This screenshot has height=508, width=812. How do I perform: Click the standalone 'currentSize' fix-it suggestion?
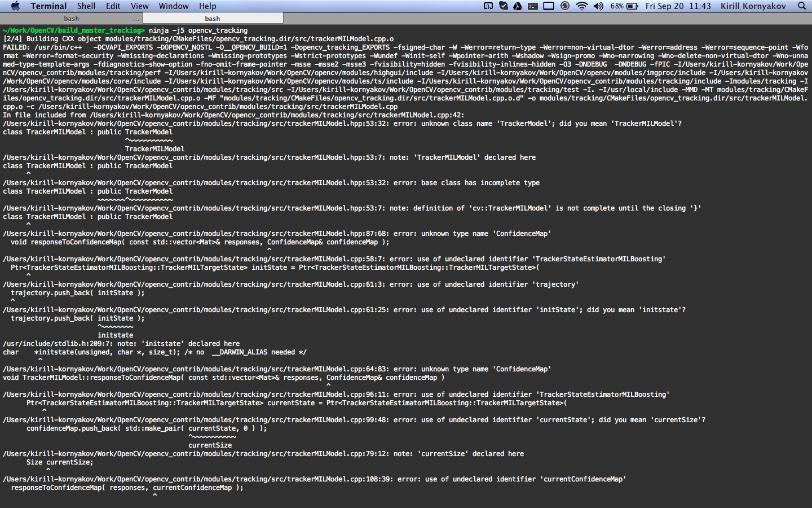(x=210, y=445)
